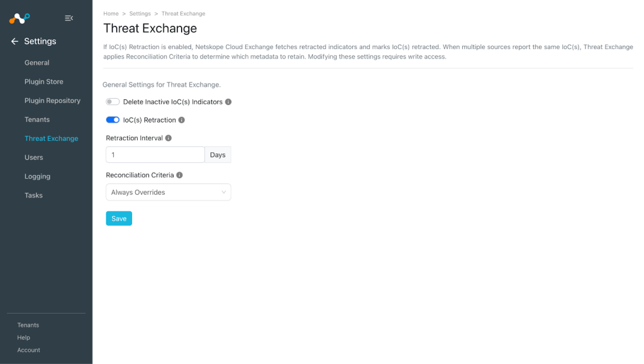644x364 pixels.
Task: Disable the IoC(s) Retraction toggle
Action: (x=113, y=120)
